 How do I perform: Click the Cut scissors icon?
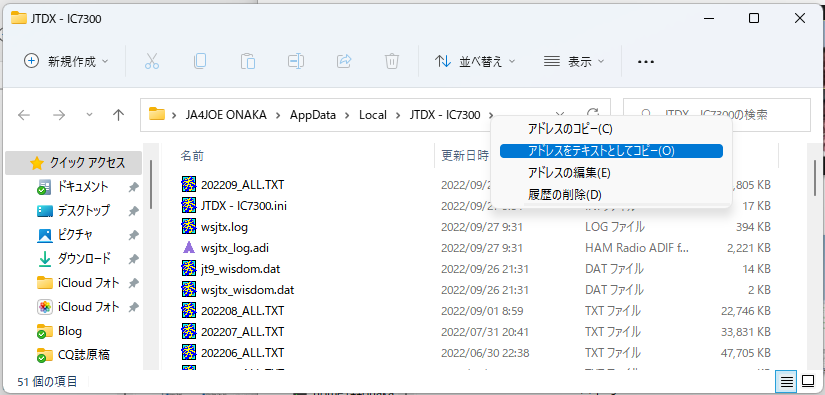tap(152, 62)
